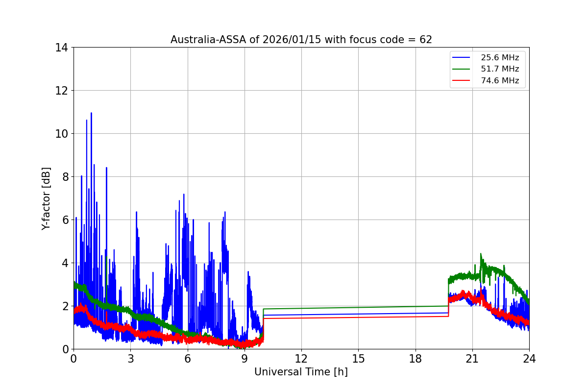
Task: Click the flat green line segment at 15 hours
Action: click(x=358, y=307)
